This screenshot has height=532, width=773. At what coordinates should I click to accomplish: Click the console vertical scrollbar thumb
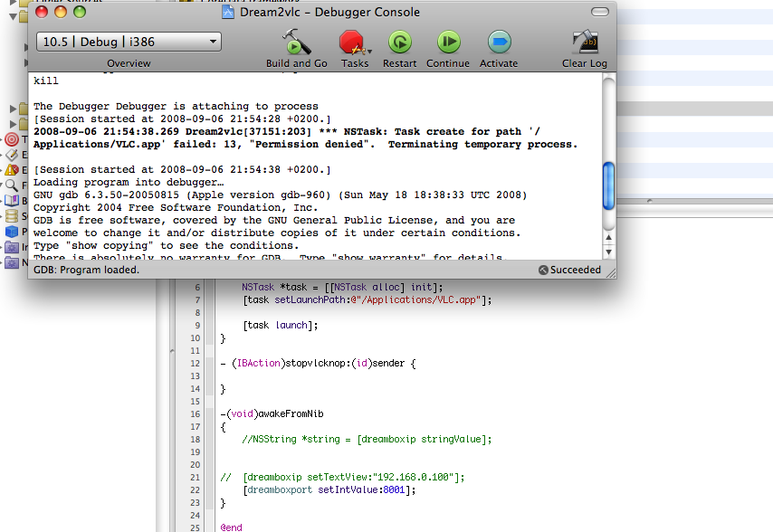(x=609, y=185)
